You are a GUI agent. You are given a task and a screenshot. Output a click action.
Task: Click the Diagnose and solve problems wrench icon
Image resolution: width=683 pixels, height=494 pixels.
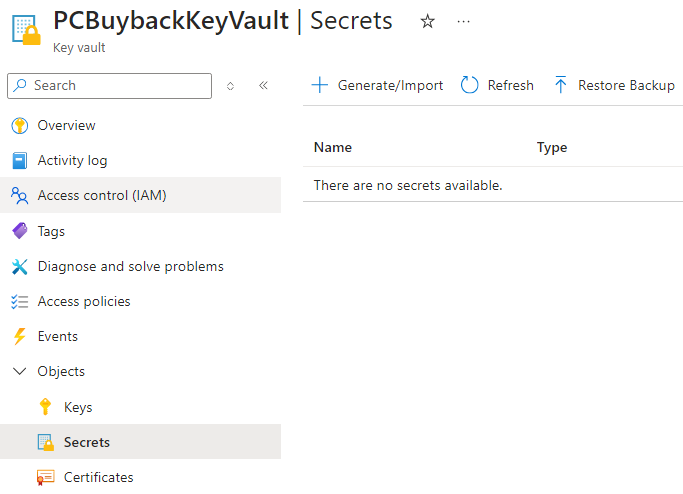(x=20, y=267)
